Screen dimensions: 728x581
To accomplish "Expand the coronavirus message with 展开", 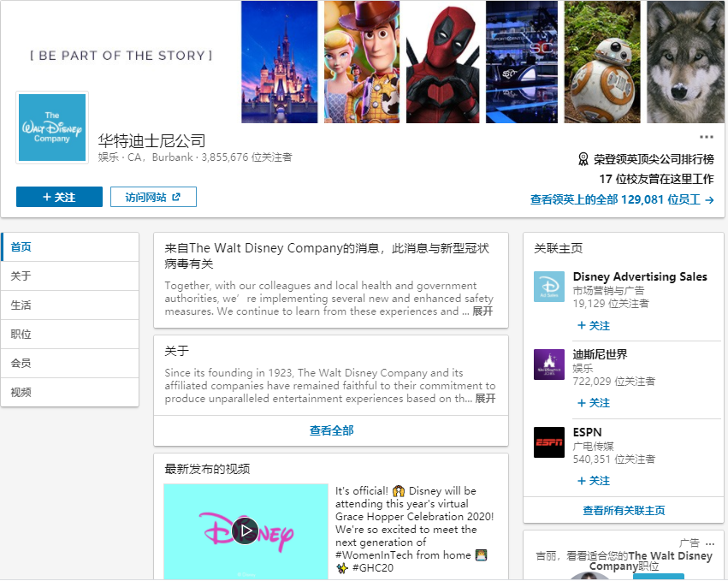I will point(482,311).
